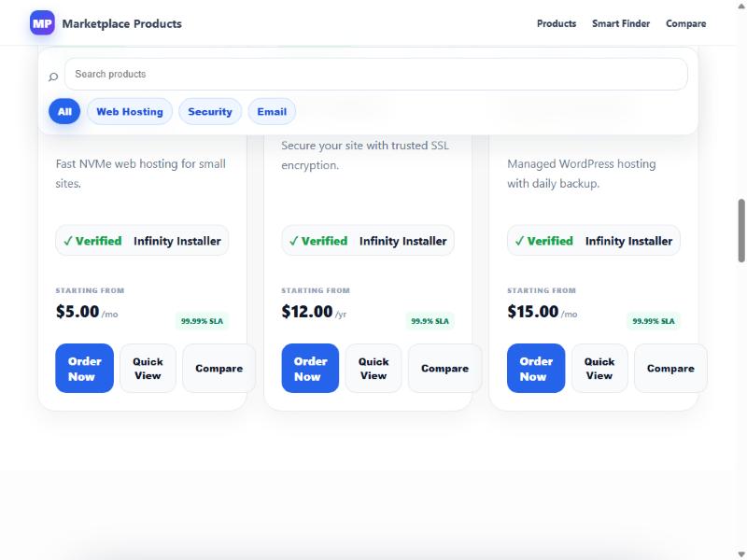Image resolution: width=747 pixels, height=560 pixels.
Task: Open the Compare nav link in header
Action: point(685,23)
